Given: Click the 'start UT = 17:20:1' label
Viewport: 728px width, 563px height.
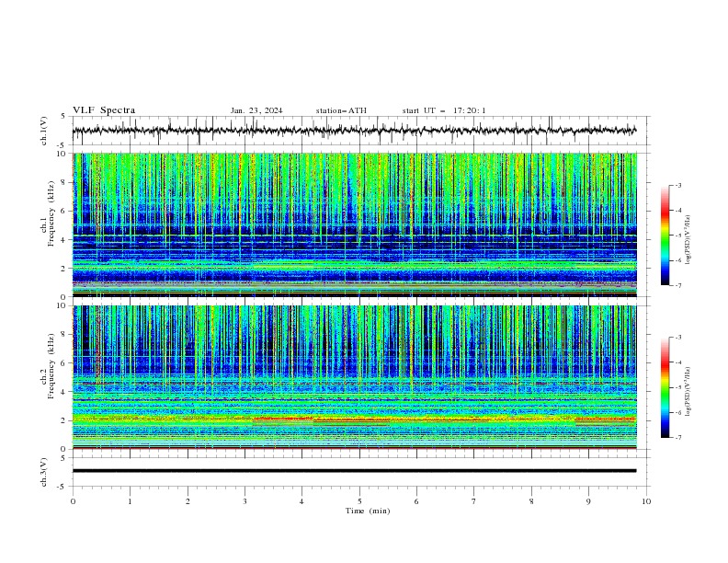Looking at the screenshot, I should [x=444, y=110].
